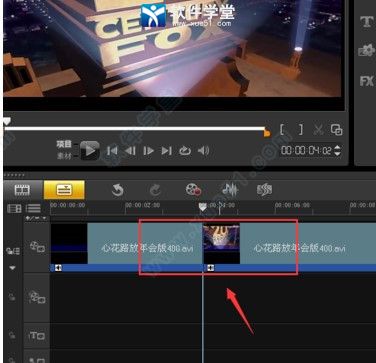Viewport: 376px width, 363px height.
Task: Undo the last action
Action: pyautogui.click(x=117, y=190)
